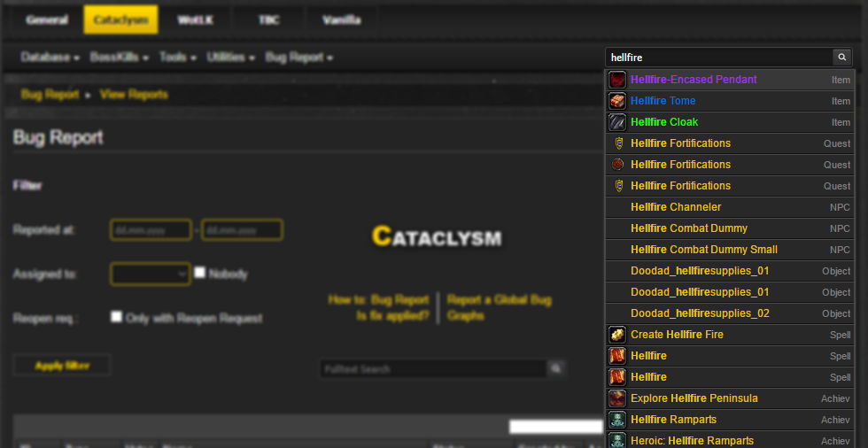This screenshot has width=868, height=448.
Task: Click the Heroic: Hellfire Ramparts achievement icon
Action: pyautogui.click(x=617, y=440)
